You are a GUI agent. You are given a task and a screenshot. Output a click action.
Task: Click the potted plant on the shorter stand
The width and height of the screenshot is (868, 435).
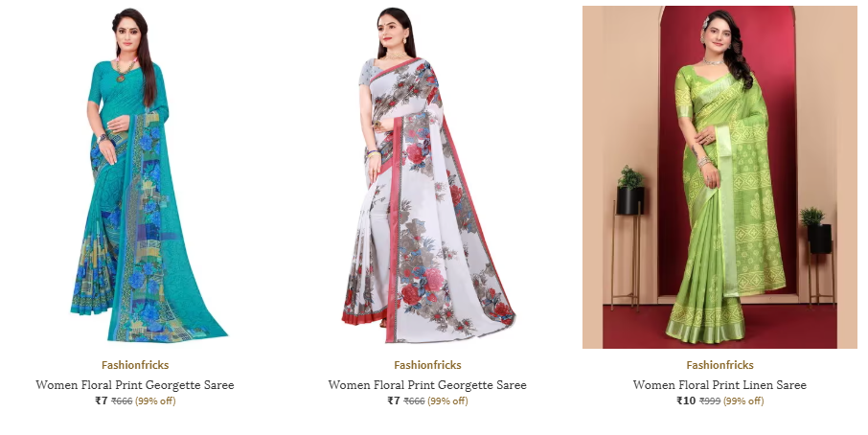pyautogui.click(x=817, y=230)
